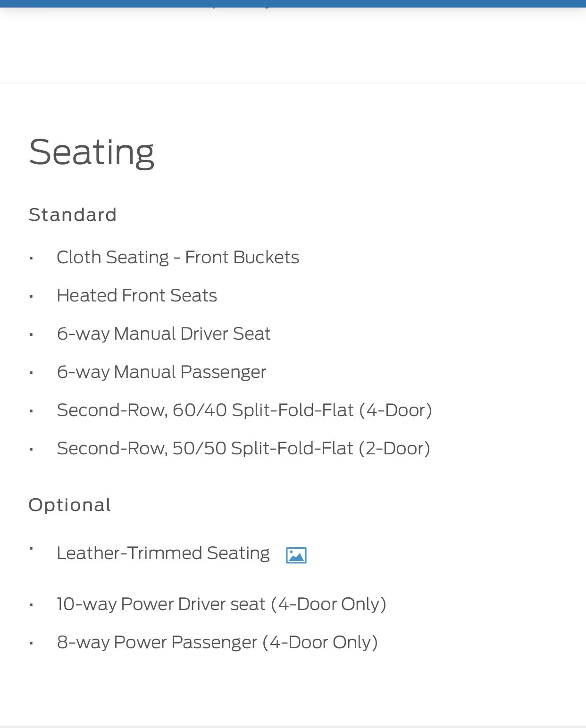Click Cloth Seating - Front Buckets item
This screenshot has width=586, height=728.
(x=178, y=257)
